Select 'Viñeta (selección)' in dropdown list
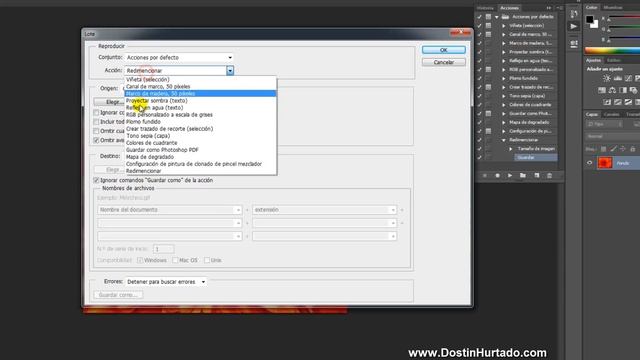The width and height of the screenshot is (640, 360). click(200, 80)
